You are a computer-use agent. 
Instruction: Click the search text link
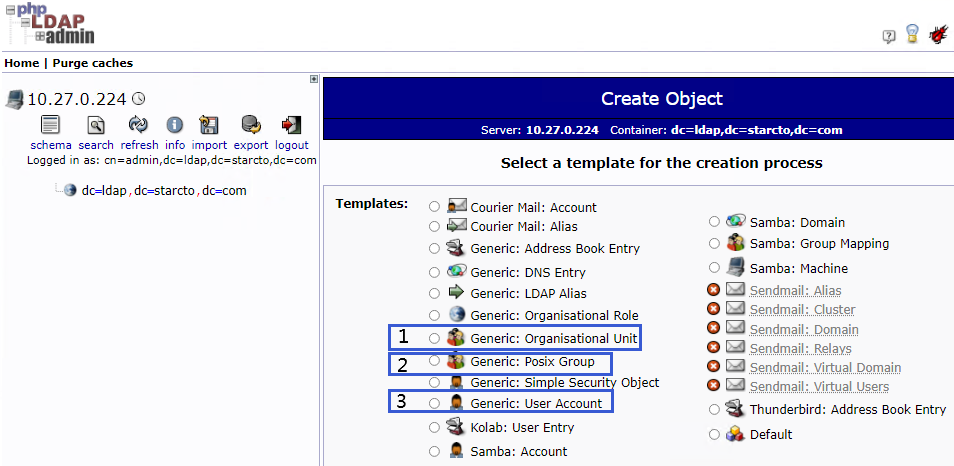click(96, 145)
